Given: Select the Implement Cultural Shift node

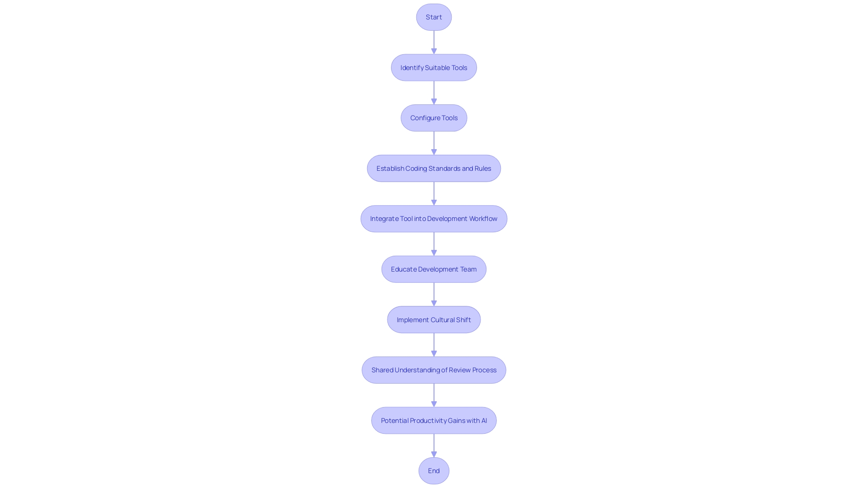Looking at the screenshot, I should click(434, 319).
